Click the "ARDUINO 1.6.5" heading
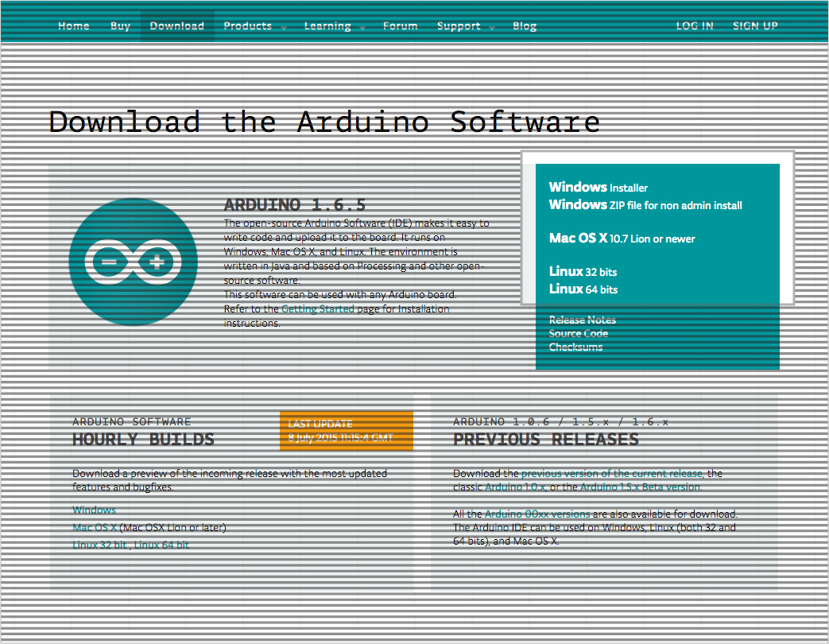829x644 pixels. (295, 204)
